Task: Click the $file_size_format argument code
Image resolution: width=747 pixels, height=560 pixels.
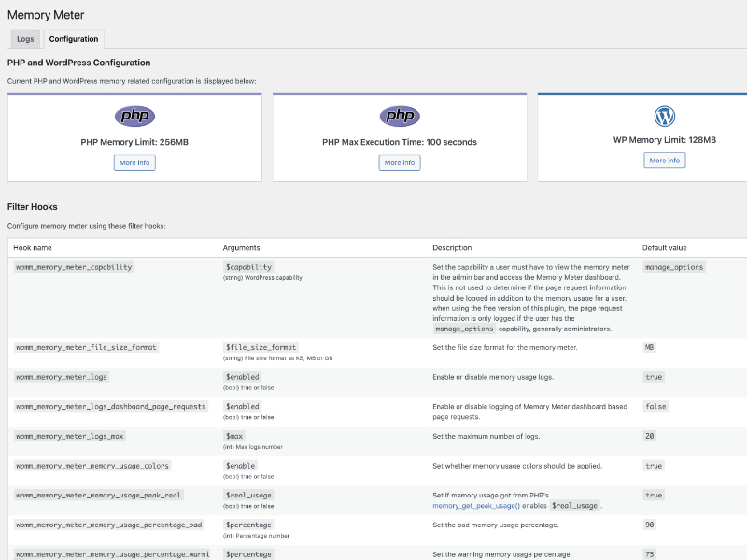Action: click(261, 347)
